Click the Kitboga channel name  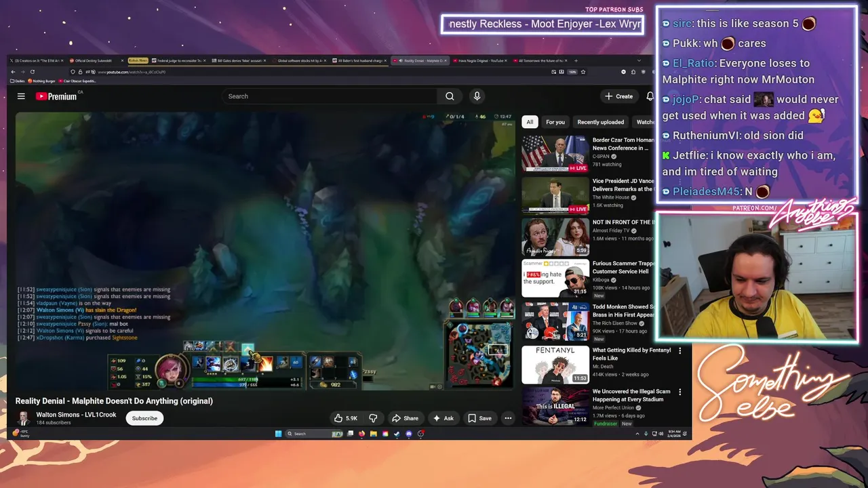[x=603, y=279]
